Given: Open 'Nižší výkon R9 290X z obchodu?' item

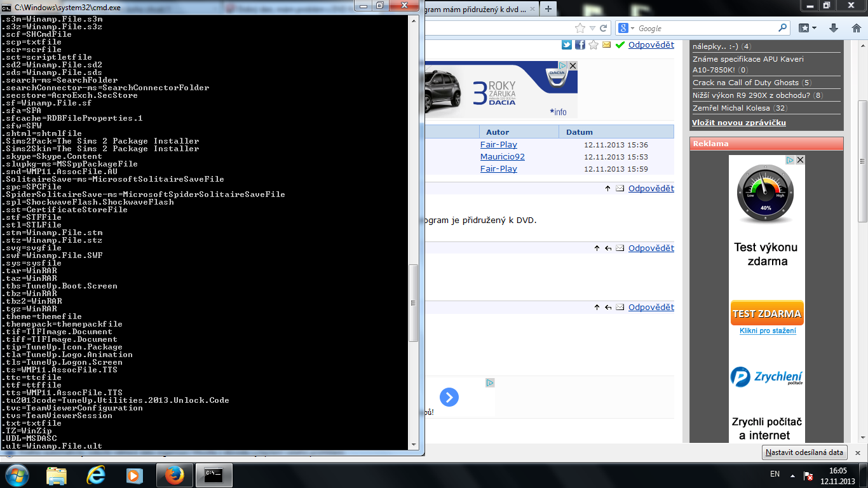Looking at the screenshot, I should [752, 95].
